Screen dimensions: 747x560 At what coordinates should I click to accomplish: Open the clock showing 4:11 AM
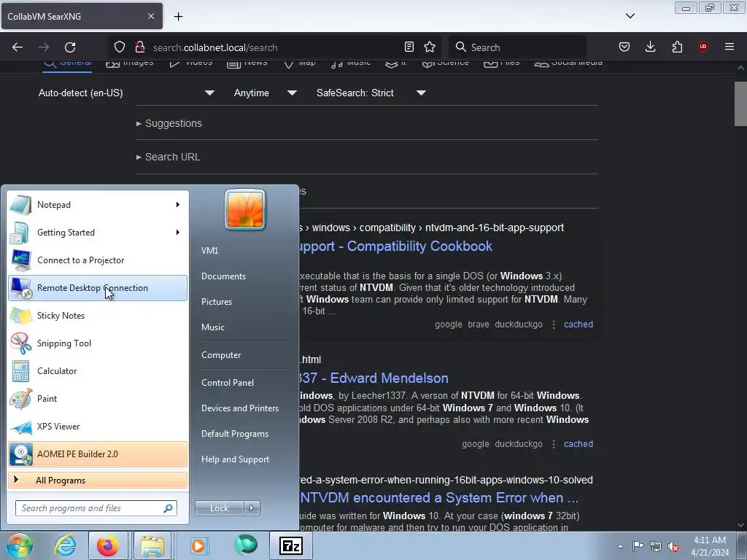tap(710, 546)
